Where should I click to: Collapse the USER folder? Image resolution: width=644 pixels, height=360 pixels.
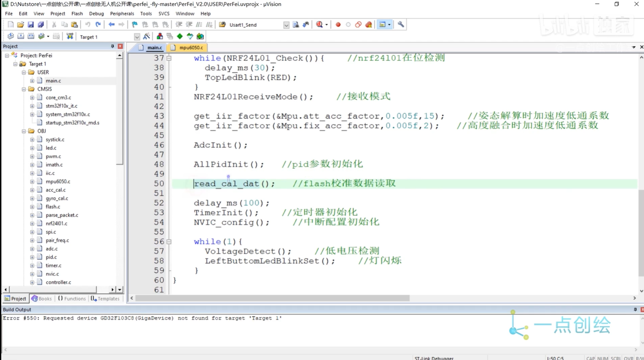point(24,72)
